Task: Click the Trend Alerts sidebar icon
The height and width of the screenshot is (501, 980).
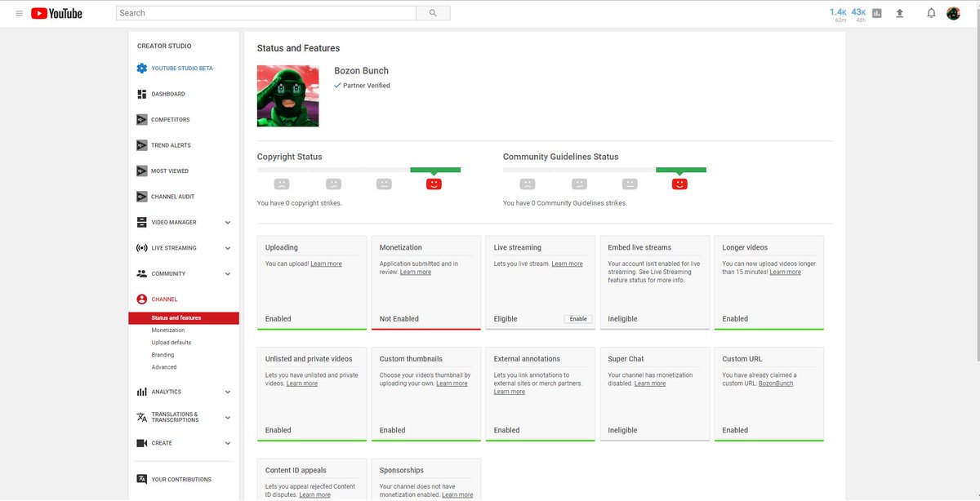Action: tap(142, 145)
